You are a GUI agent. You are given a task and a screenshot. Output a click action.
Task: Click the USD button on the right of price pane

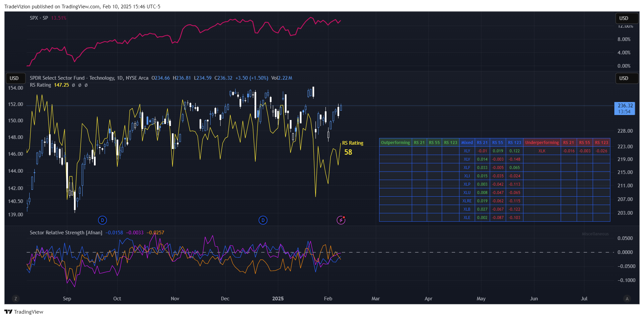627,78
